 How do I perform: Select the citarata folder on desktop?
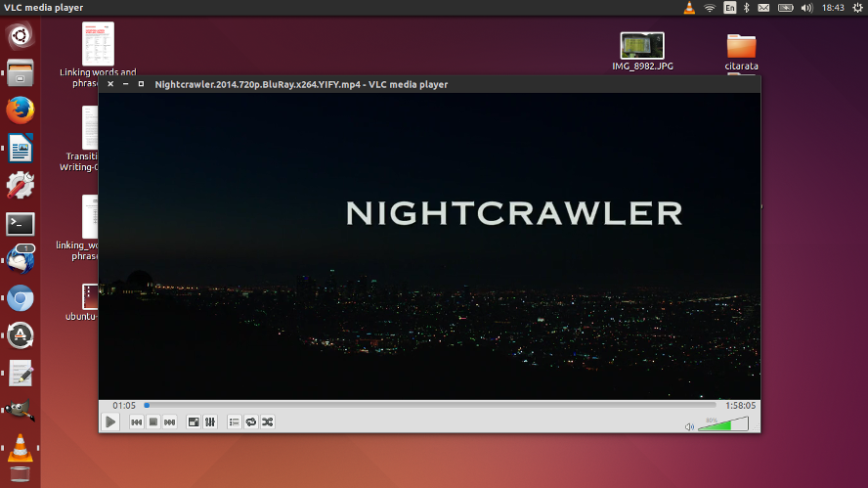(741, 52)
